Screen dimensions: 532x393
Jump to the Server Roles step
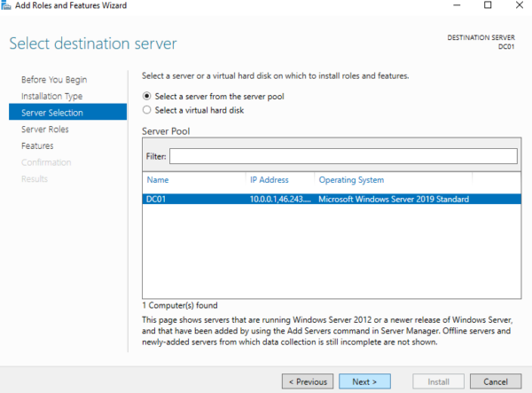tap(45, 130)
